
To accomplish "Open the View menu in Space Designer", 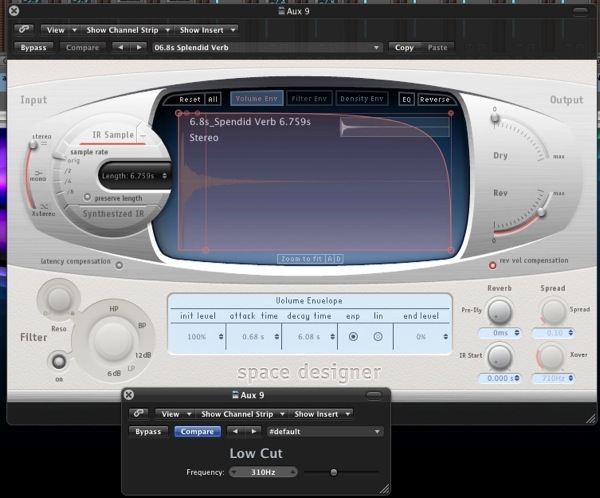I will 60,30.
